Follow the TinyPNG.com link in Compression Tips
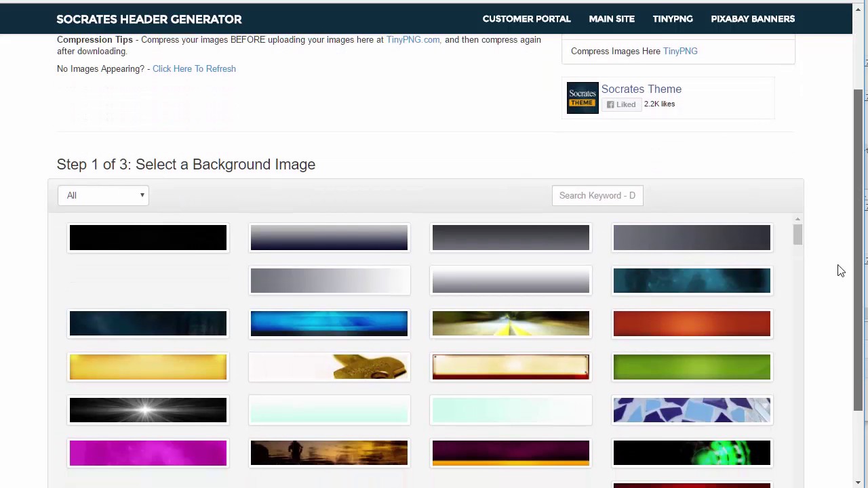This screenshot has width=868, height=488. [x=414, y=39]
